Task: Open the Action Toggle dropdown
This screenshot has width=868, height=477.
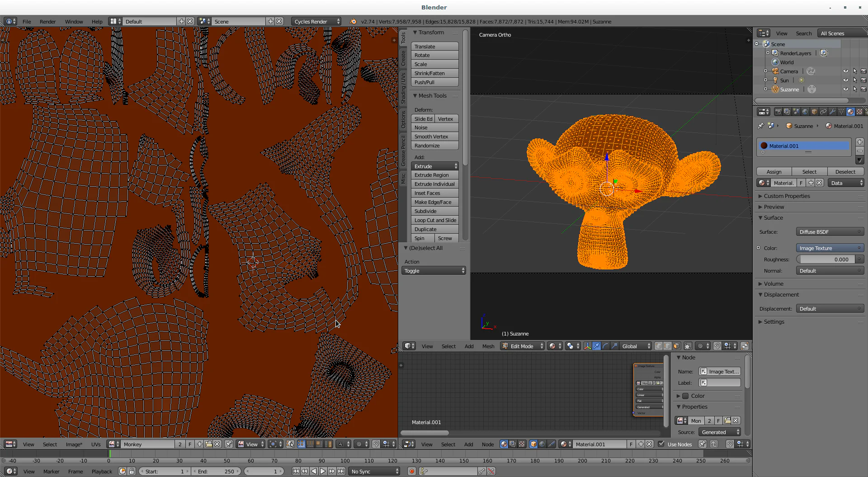Action: [434, 270]
